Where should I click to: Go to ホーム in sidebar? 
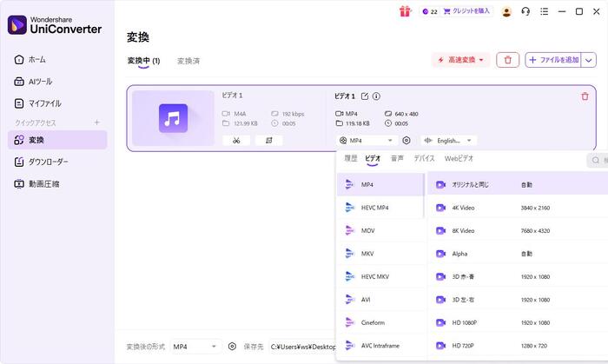[57, 60]
